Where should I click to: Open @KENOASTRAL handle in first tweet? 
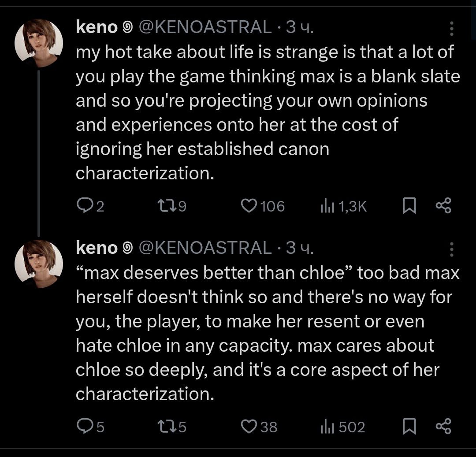[205, 28]
